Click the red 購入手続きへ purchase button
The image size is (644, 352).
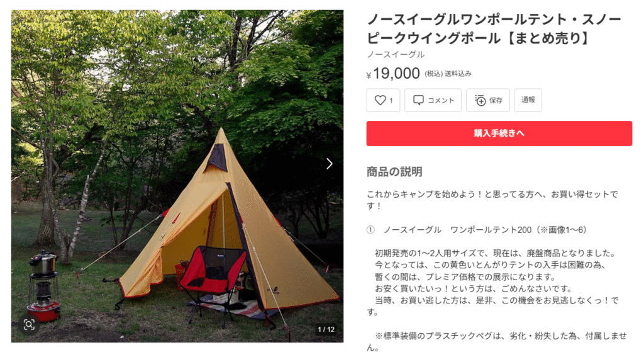pos(499,133)
